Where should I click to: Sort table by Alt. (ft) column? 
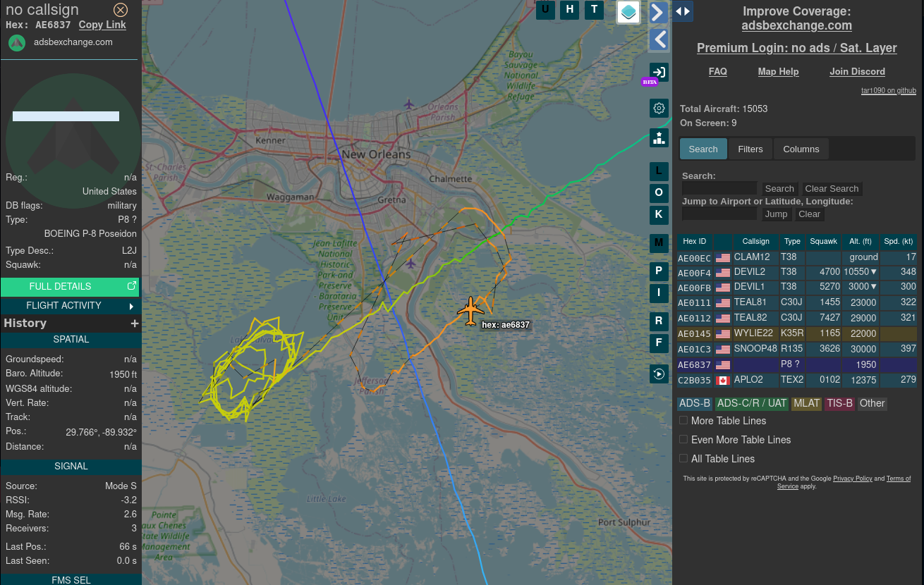click(x=861, y=242)
